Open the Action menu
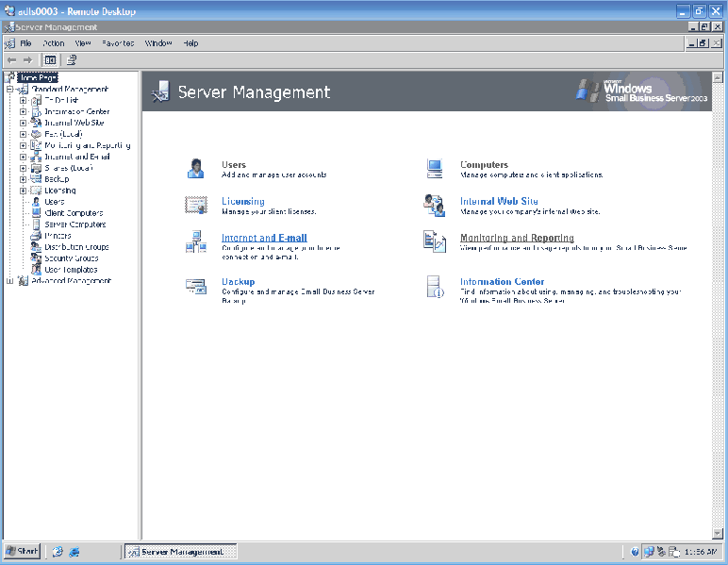The height and width of the screenshot is (565, 728). coord(54,43)
